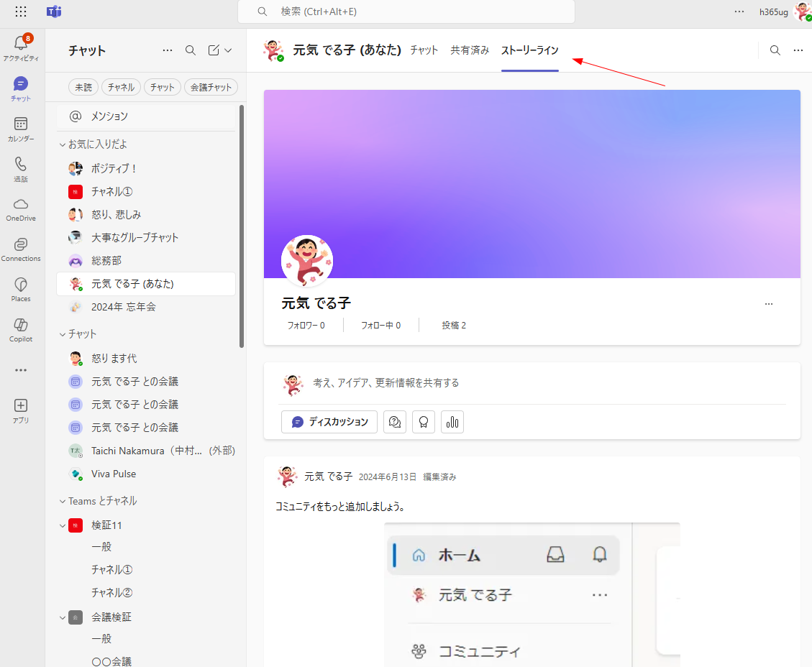Open the Places app icon
812x667 pixels.
click(21, 290)
